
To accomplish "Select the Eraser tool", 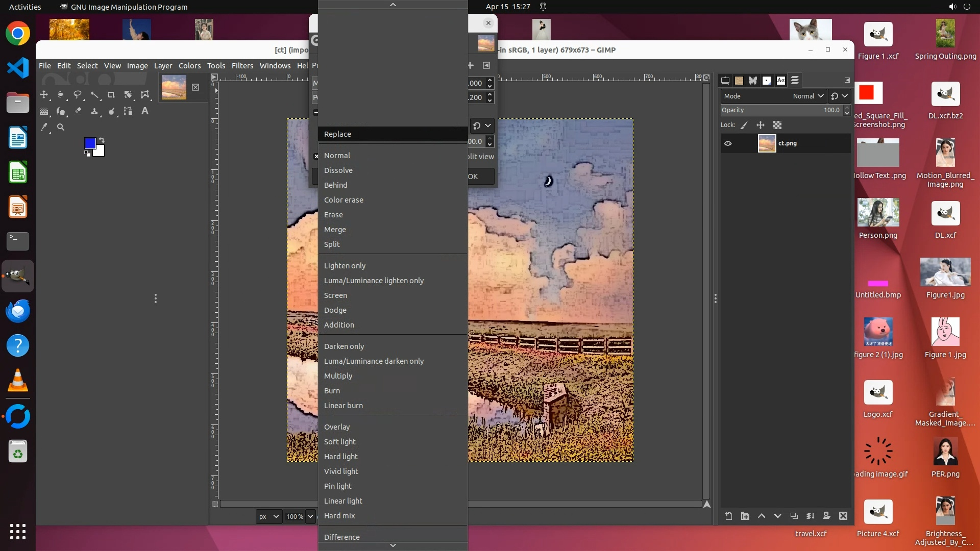I will pos(78,111).
